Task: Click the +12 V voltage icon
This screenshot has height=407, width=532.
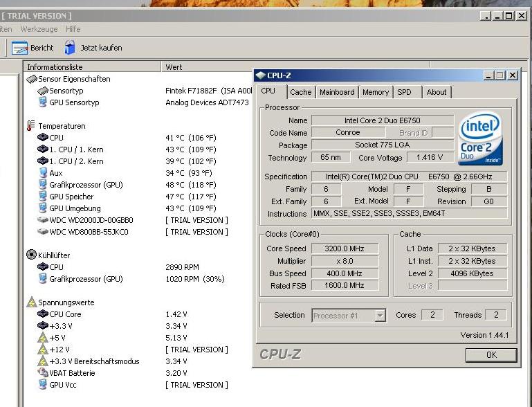Action: pyautogui.click(x=43, y=350)
